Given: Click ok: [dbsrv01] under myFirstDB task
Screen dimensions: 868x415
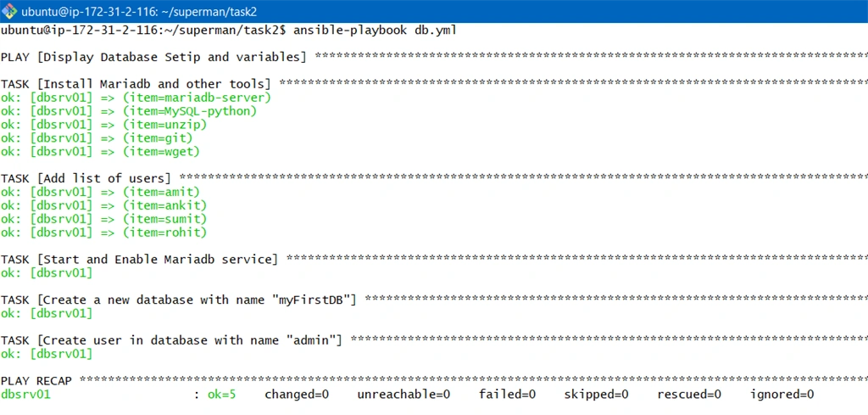Looking at the screenshot, I should [x=47, y=314].
